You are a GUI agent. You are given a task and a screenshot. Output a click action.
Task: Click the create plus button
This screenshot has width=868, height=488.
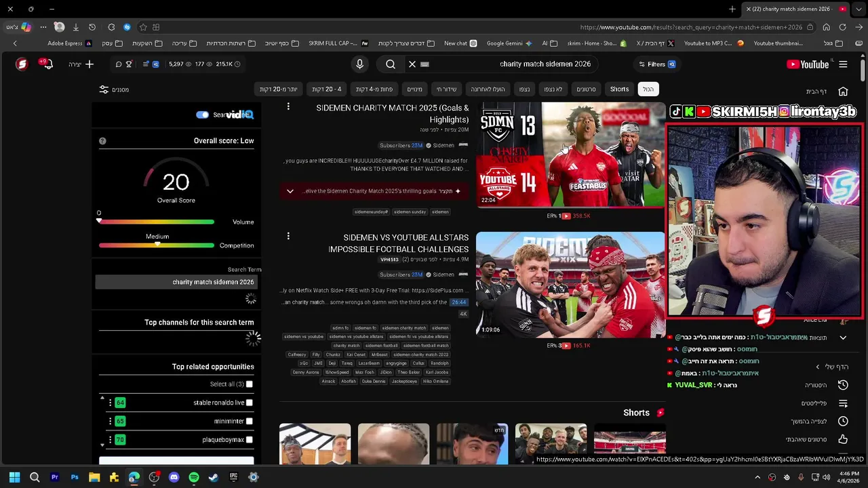point(89,64)
